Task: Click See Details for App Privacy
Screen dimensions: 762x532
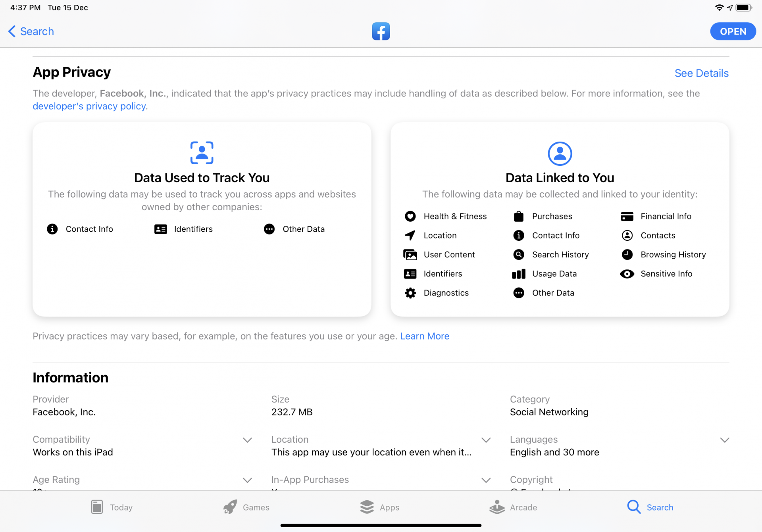Action: pos(701,73)
